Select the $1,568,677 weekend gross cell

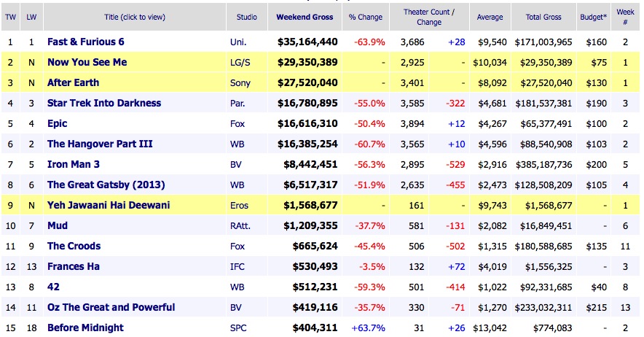coord(310,205)
